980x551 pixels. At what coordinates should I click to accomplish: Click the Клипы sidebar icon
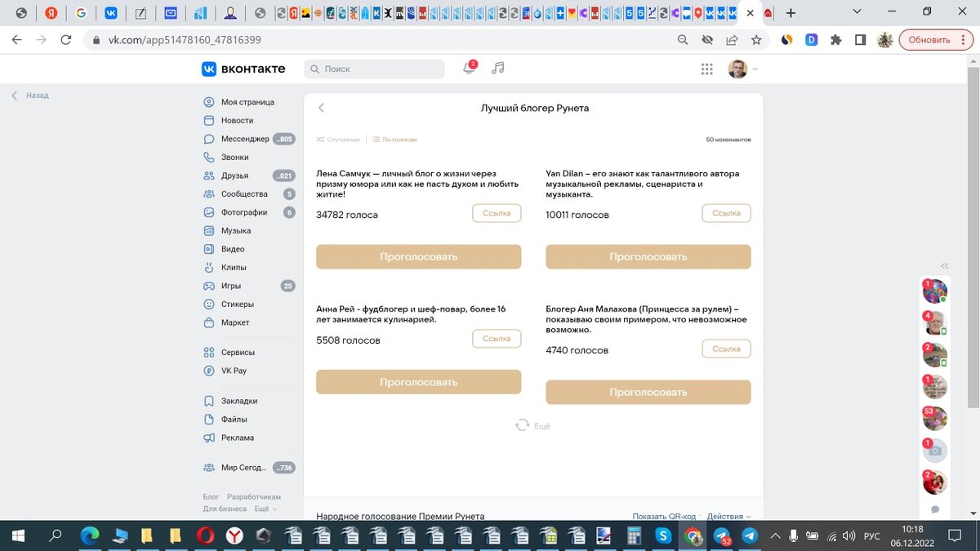pyautogui.click(x=209, y=267)
